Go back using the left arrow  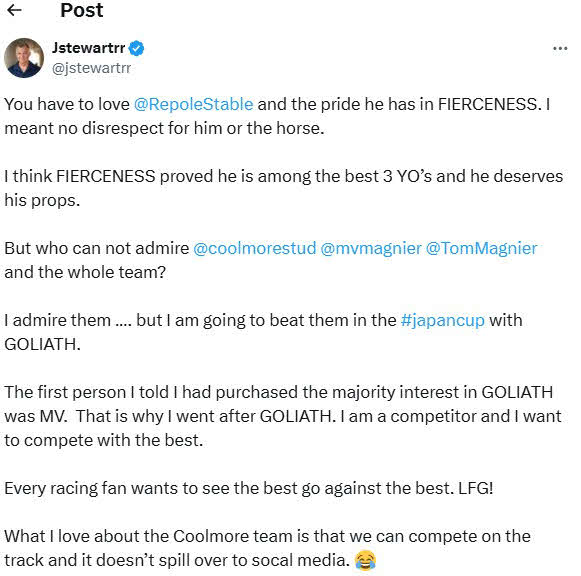pos(14,10)
